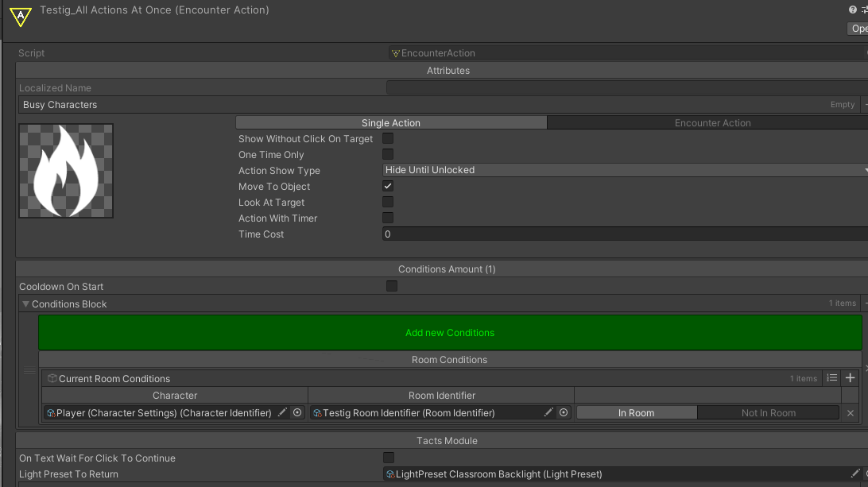
Task: Open the Action Show Type dropdown
Action: 625,170
